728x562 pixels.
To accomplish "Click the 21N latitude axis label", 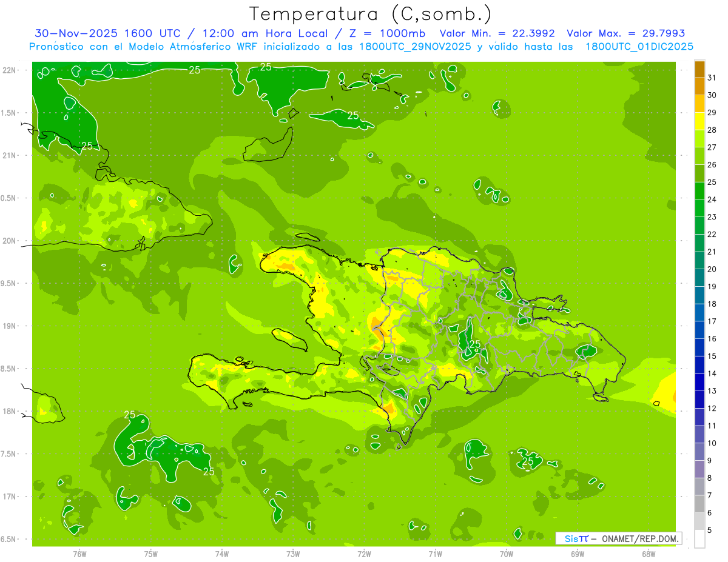I will coord(9,156).
